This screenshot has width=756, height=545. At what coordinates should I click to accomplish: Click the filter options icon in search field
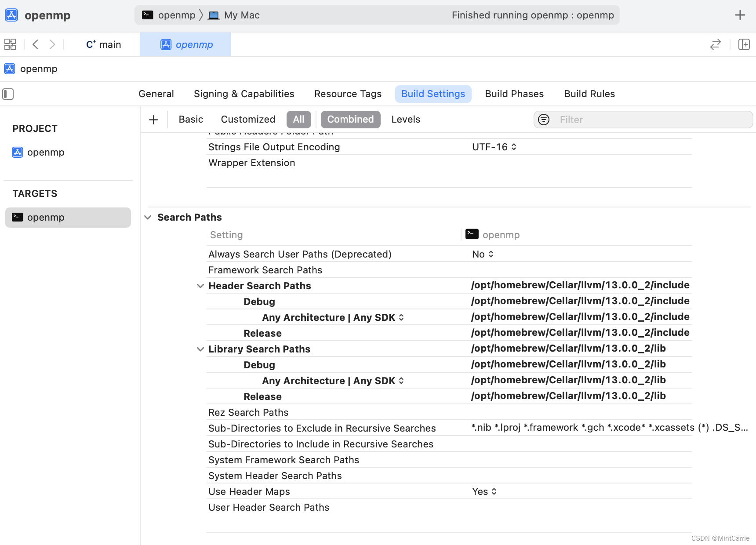[544, 120]
